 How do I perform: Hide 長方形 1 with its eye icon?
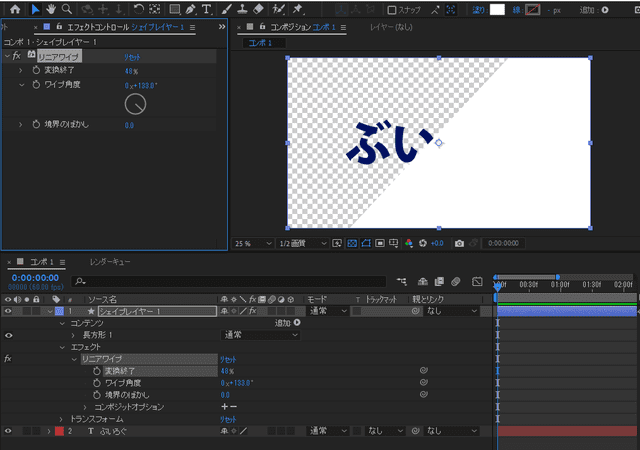(x=8, y=335)
